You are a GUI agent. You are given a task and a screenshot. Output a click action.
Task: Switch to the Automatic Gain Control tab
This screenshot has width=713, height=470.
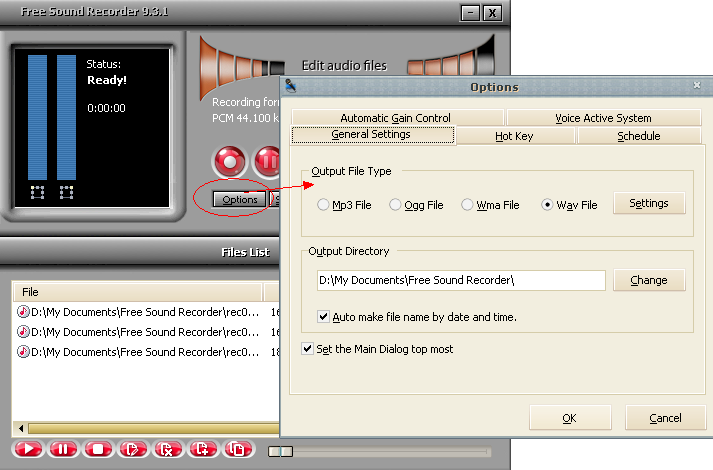(395, 118)
